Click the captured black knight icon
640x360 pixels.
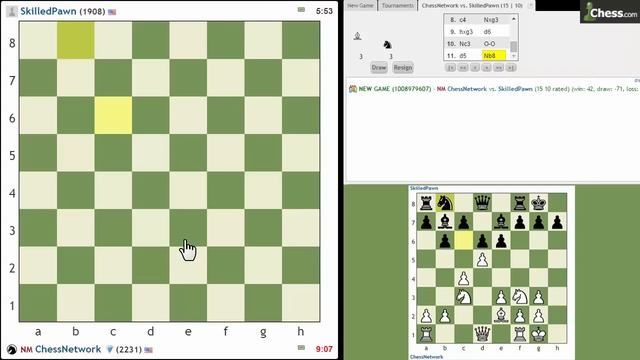coord(387,44)
